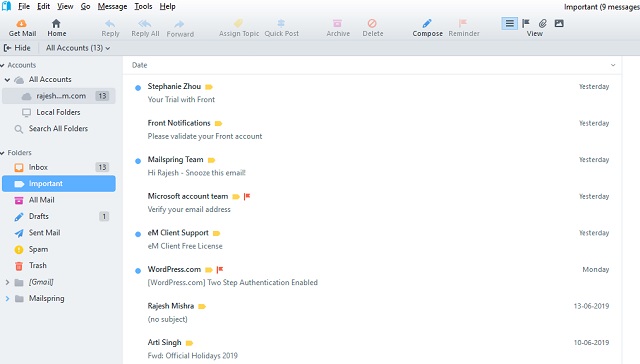The image size is (640, 364).
Task: Collapse the Accounts section
Action: point(2,65)
